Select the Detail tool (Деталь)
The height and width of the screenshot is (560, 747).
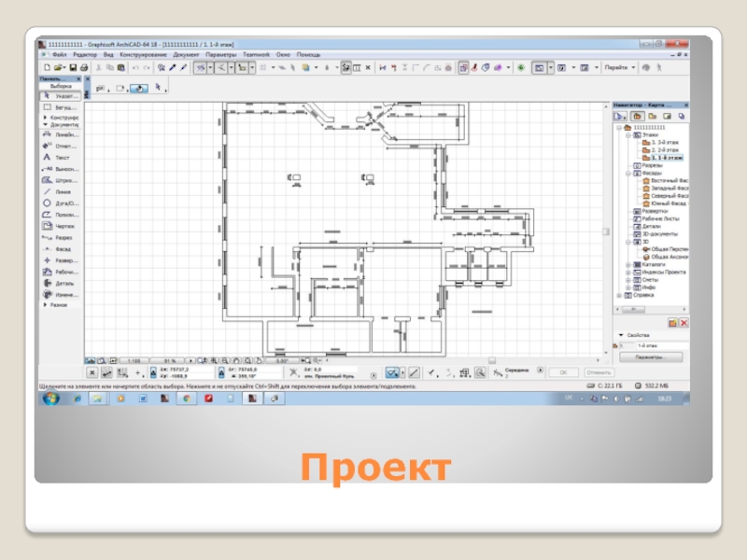[x=62, y=283]
